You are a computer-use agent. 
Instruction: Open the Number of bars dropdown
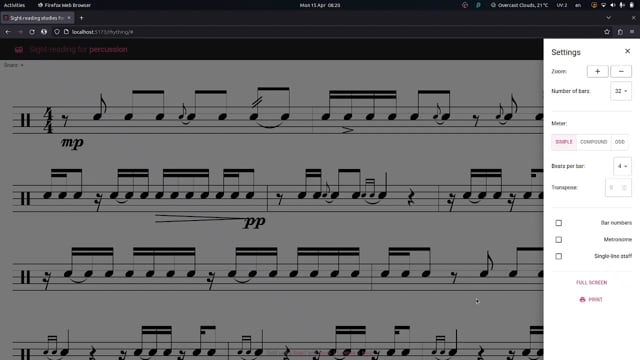point(621,91)
